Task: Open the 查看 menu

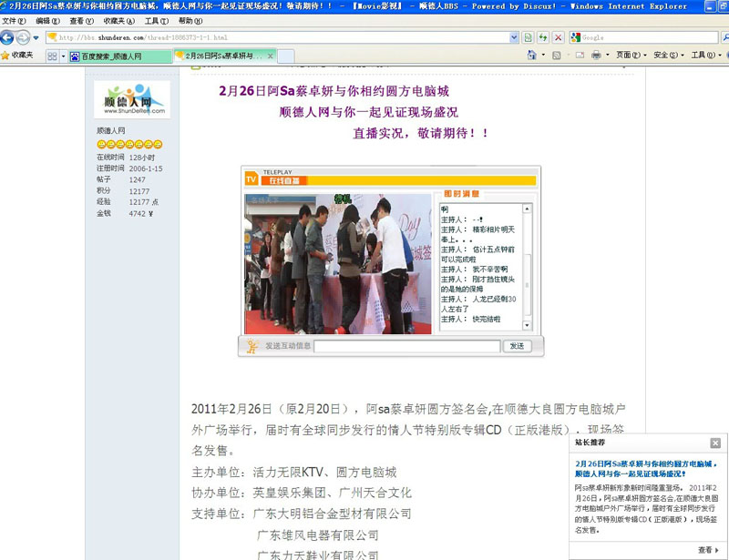Action: point(81,21)
